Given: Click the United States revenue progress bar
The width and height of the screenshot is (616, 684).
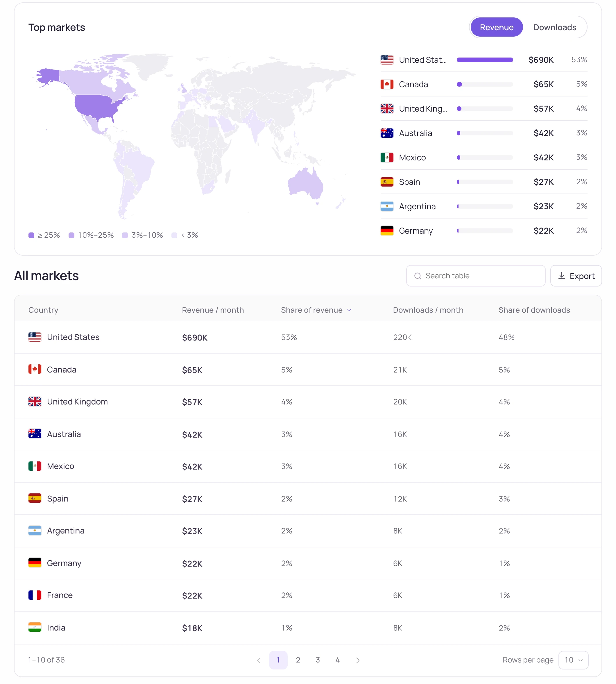Looking at the screenshot, I should (485, 60).
